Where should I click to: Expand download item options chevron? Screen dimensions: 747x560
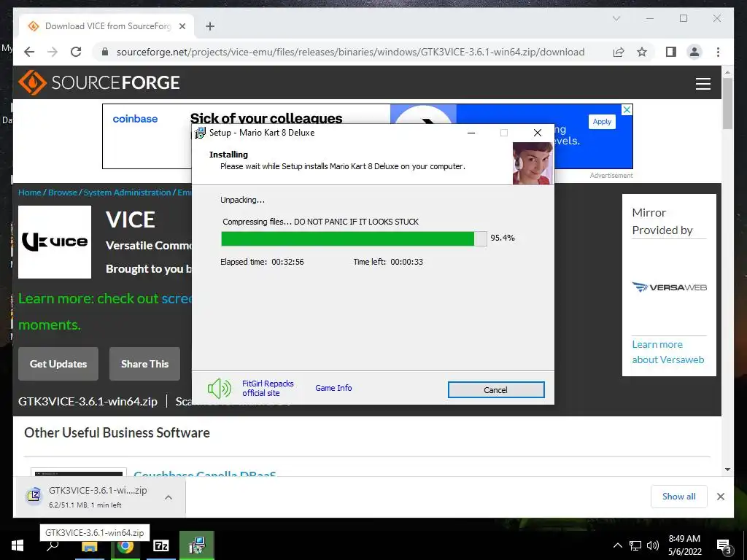[x=169, y=497]
